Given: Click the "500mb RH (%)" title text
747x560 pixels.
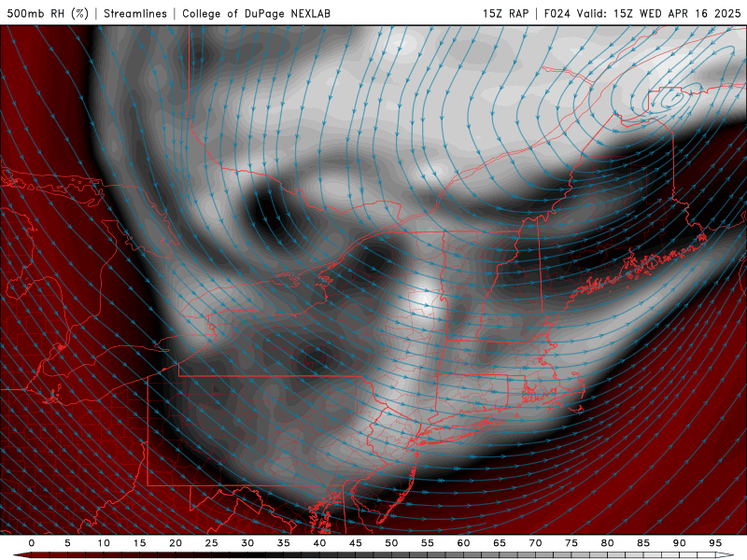Looking at the screenshot, I should tap(48, 13).
